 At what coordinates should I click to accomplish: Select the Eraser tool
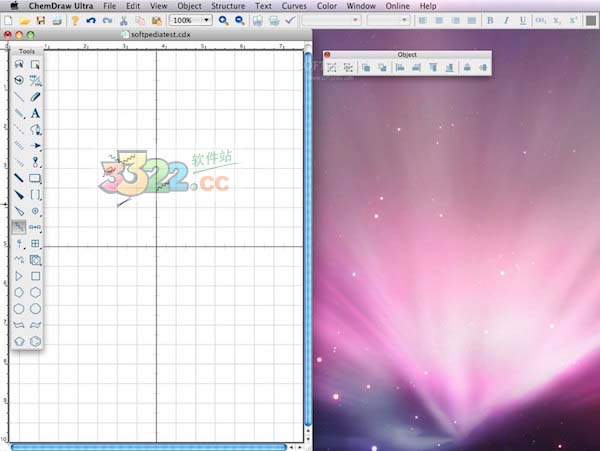tap(35, 96)
